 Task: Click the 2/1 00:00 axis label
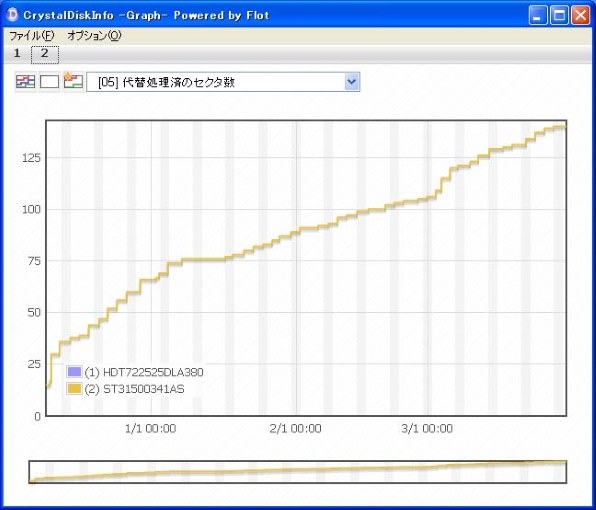(295, 429)
